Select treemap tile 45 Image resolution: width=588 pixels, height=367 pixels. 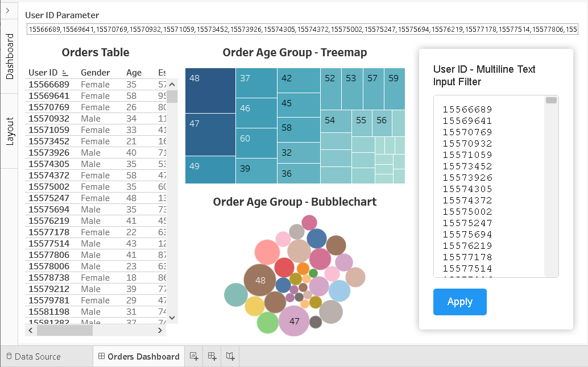click(x=299, y=105)
